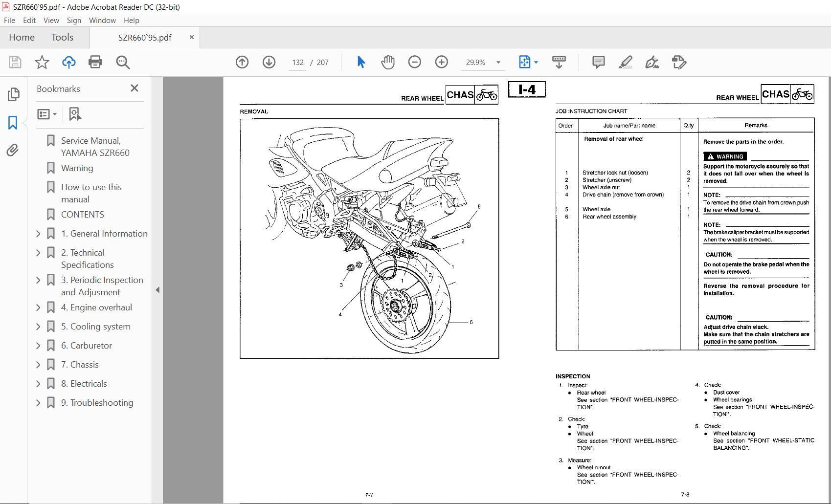Close the Bookmarks panel with the X
This screenshot has width=831, height=504.
coord(135,88)
